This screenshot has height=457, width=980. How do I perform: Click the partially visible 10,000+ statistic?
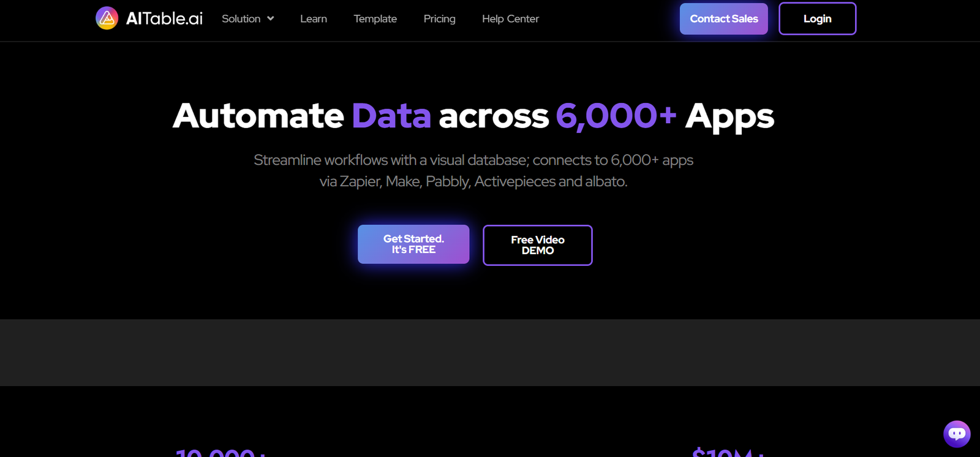tap(221, 452)
